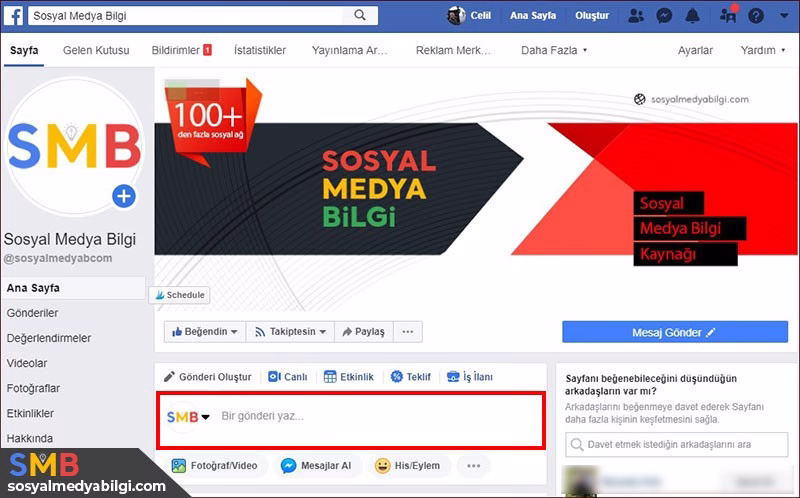Open the account menu arrow in top bar
Screen dimensions: 800x498
pos(784,16)
